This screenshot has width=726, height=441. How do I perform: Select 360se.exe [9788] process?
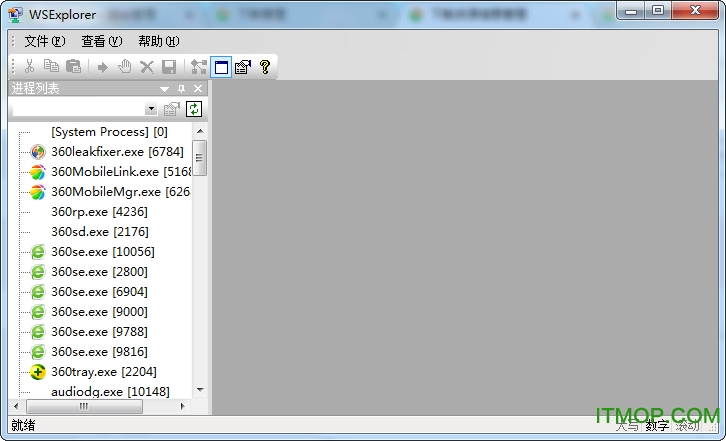click(100, 332)
